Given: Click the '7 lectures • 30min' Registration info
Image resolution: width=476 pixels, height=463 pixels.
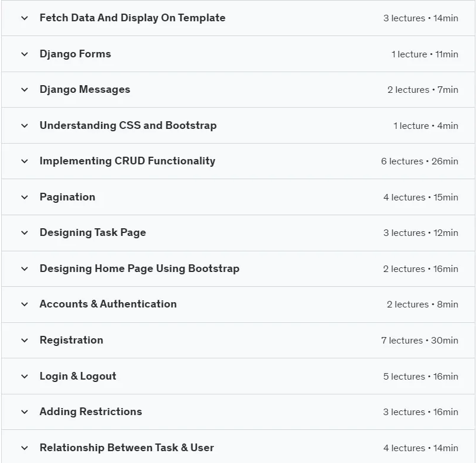Looking at the screenshot, I should (420, 341).
